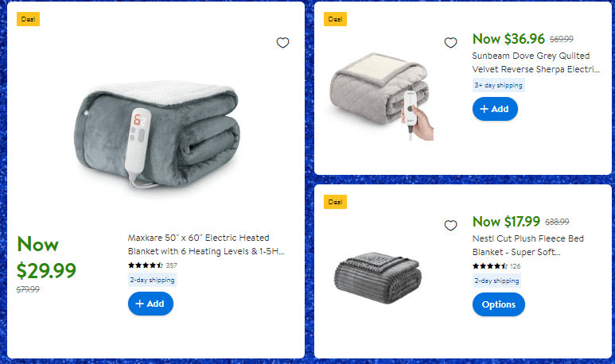Viewport: 615px width, 364px height.
Task: Favorite the Sunbeam Dove Grey blanket heart
Action: click(x=450, y=42)
